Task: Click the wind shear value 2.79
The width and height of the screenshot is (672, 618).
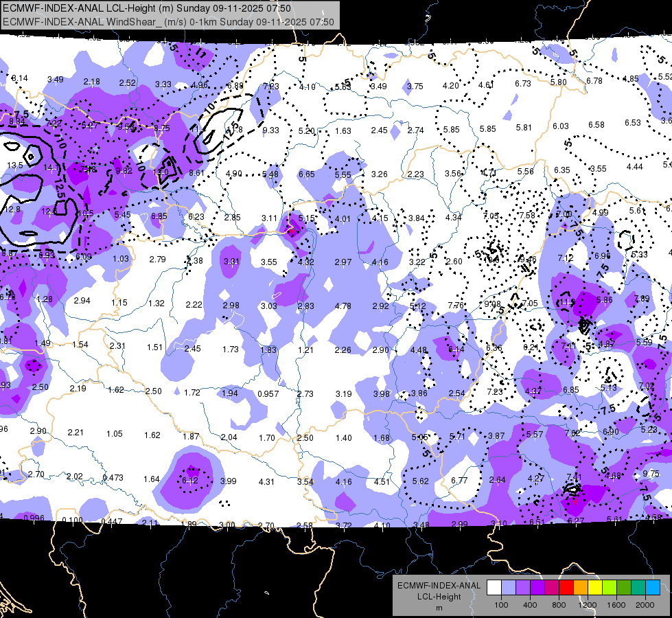Action: click(157, 259)
